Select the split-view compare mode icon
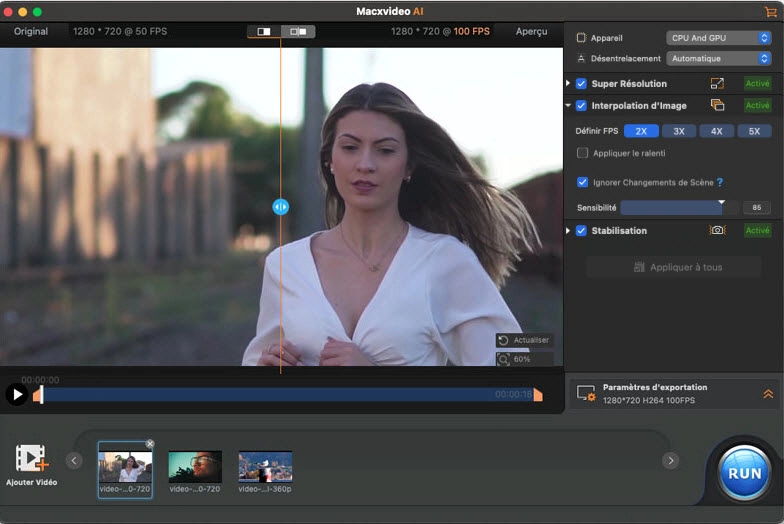Screen dimensions: 784x524 click(x=264, y=32)
